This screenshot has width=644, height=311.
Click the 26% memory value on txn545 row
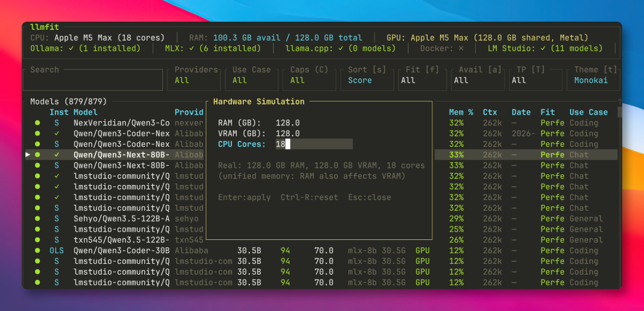[456, 240]
